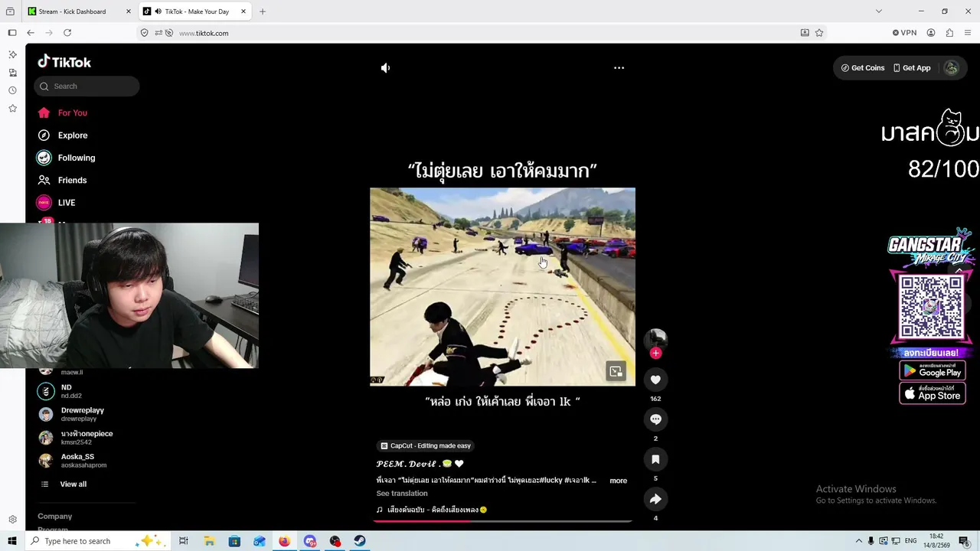
Task: Open site security shield info
Action: coord(145,33)
